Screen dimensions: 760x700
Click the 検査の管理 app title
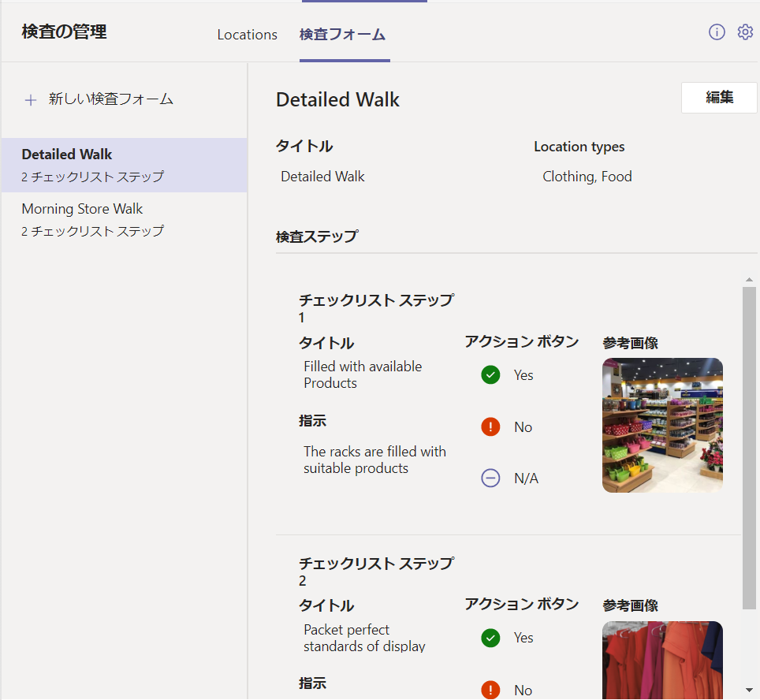point(64,32)
